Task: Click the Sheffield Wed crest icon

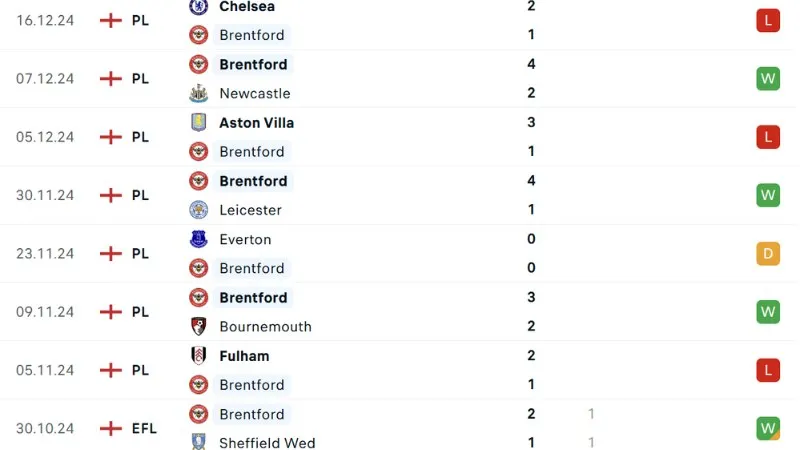Action: click(x=199, y=442)
